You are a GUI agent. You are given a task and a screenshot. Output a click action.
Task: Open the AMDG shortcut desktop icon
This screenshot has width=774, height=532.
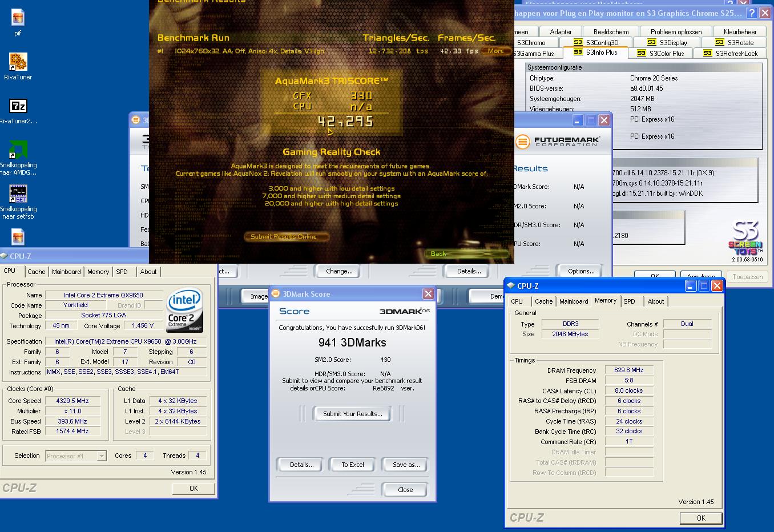(x=18, y=150)
